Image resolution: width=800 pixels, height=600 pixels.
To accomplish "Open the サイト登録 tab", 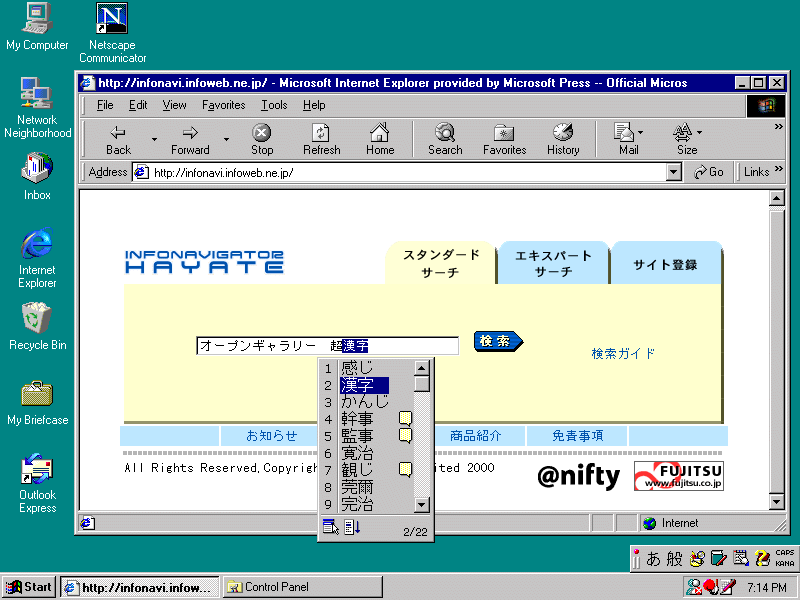I will click(x=666, y=264).
